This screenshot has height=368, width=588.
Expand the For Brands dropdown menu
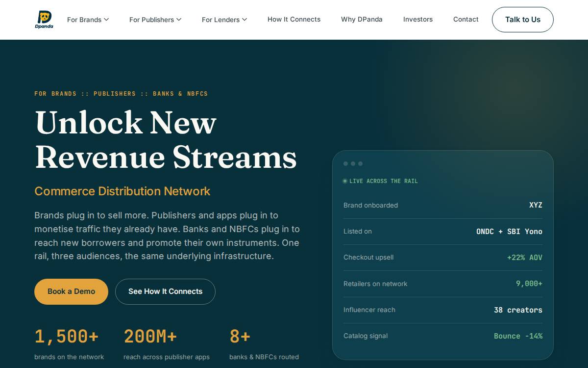(x=88, y=20)
